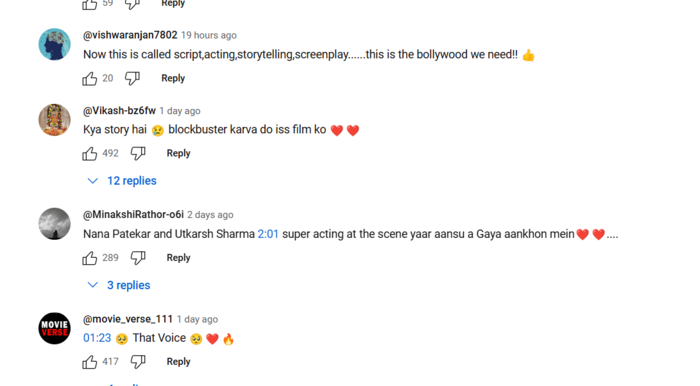Like the @Vikash-bz6fw comment with 492 likes
The width and height of the screenshot is (700, 386).
click(x=90, y=154)
